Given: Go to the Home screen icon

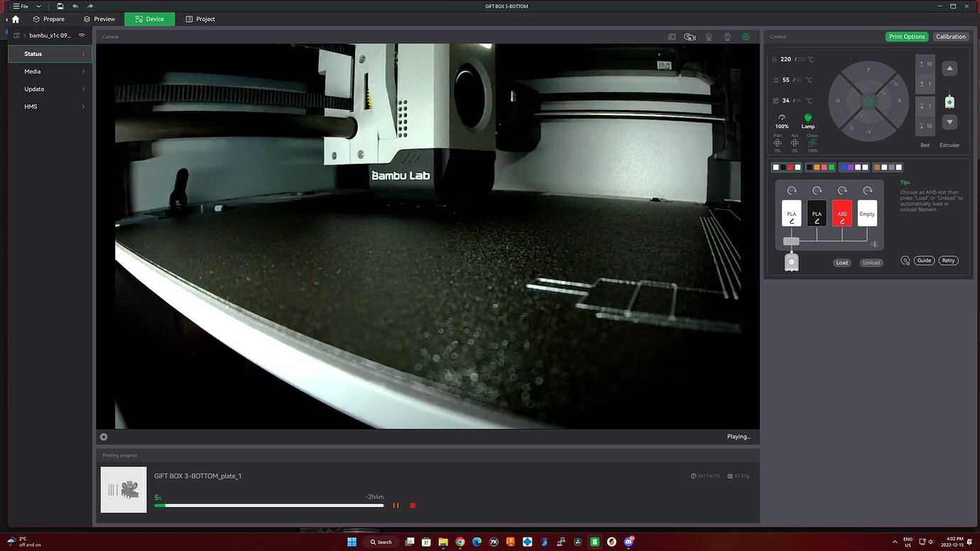Looking at the screenshot, I should coord(16,19).
